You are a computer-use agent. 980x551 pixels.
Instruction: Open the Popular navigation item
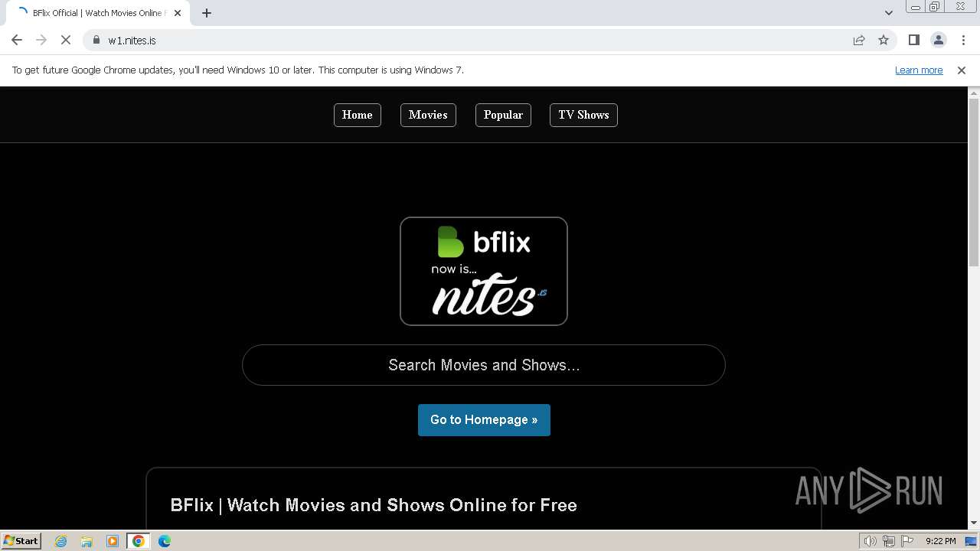(x=503, y=115)
